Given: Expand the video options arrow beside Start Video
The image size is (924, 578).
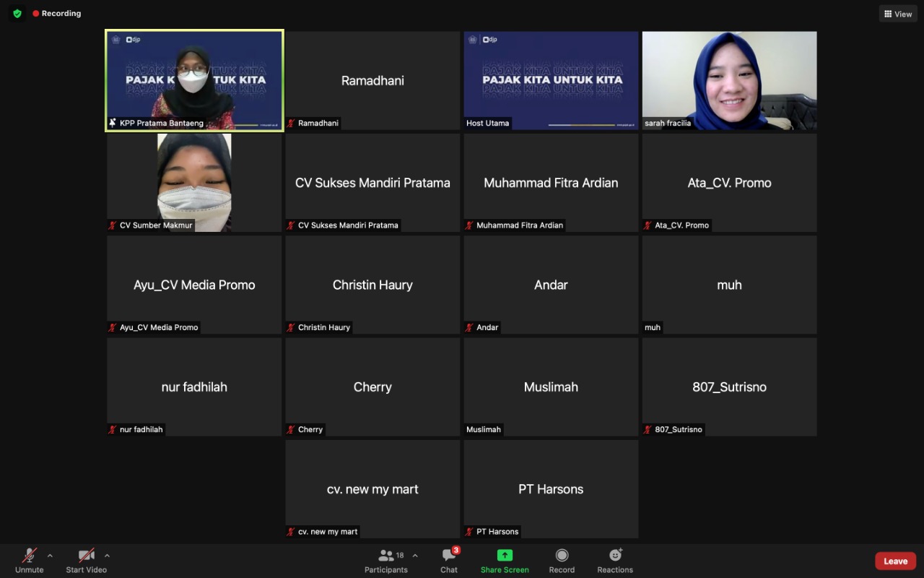Looking at the screenshot, I should point(107,556).
